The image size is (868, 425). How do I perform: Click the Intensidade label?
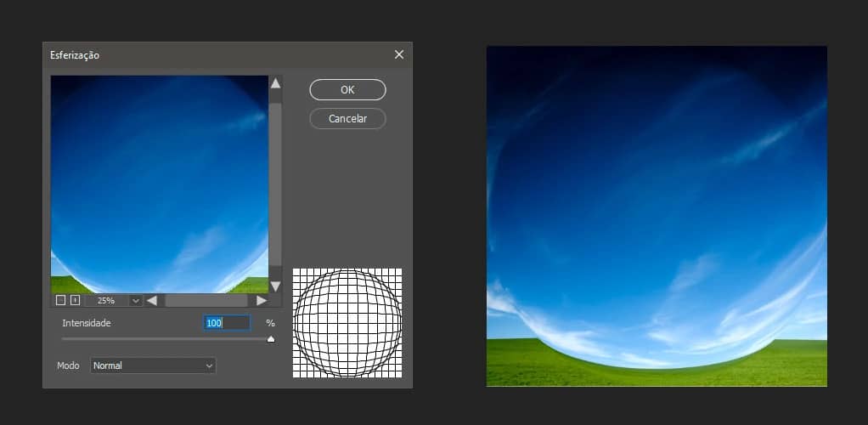coord(87,323)
